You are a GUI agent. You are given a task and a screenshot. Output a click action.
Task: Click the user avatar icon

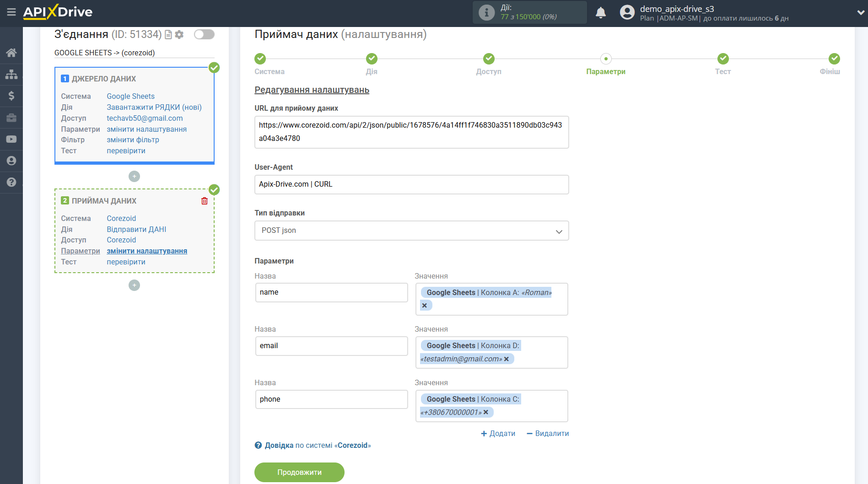627,12
